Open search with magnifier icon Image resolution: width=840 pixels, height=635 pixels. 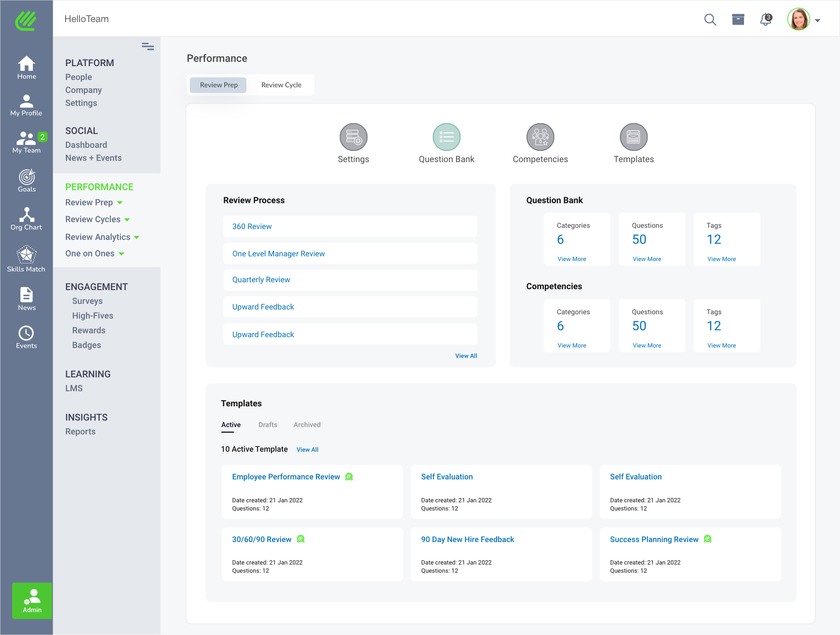click(710, 20)
